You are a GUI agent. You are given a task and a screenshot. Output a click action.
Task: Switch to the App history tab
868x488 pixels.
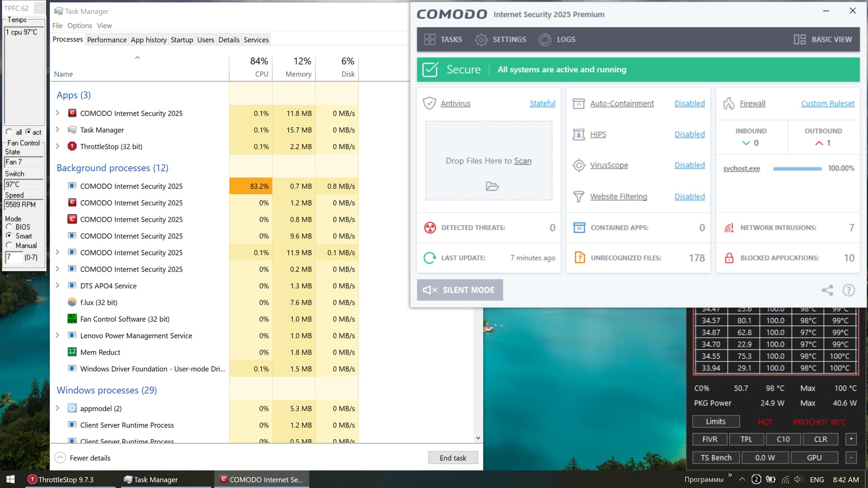tap(149, 40)
